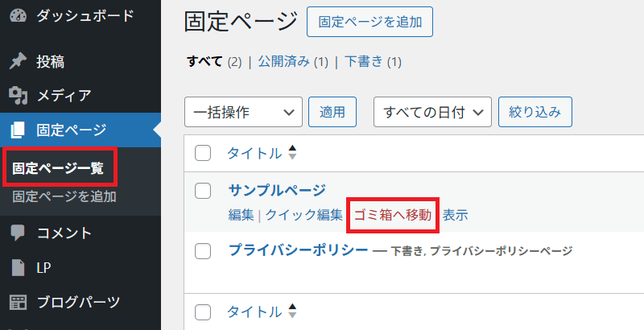Click the pages icon next to 固定ページ
The image size is (644, 330).
pyautogui.click(x=18, y=130)
